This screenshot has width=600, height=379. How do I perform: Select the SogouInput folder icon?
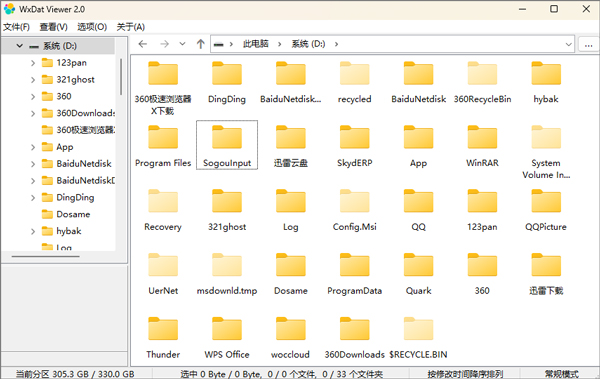pos(227,137)
